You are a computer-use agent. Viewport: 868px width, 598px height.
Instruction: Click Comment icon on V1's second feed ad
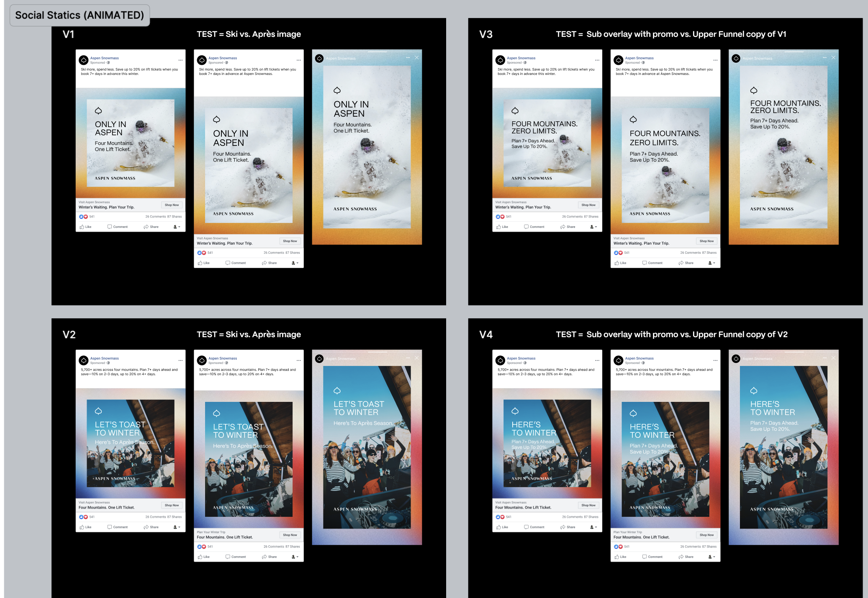228,263
